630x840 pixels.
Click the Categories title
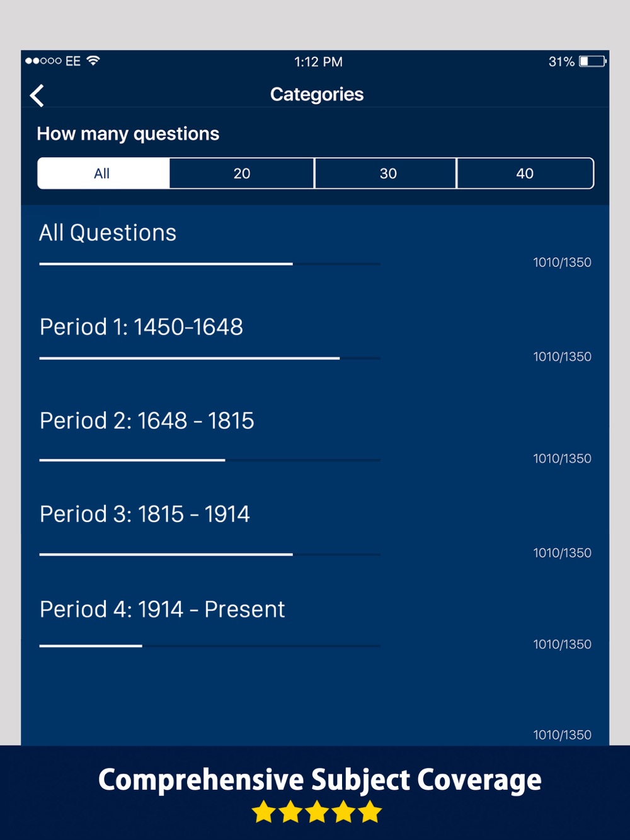coord(317,94)
